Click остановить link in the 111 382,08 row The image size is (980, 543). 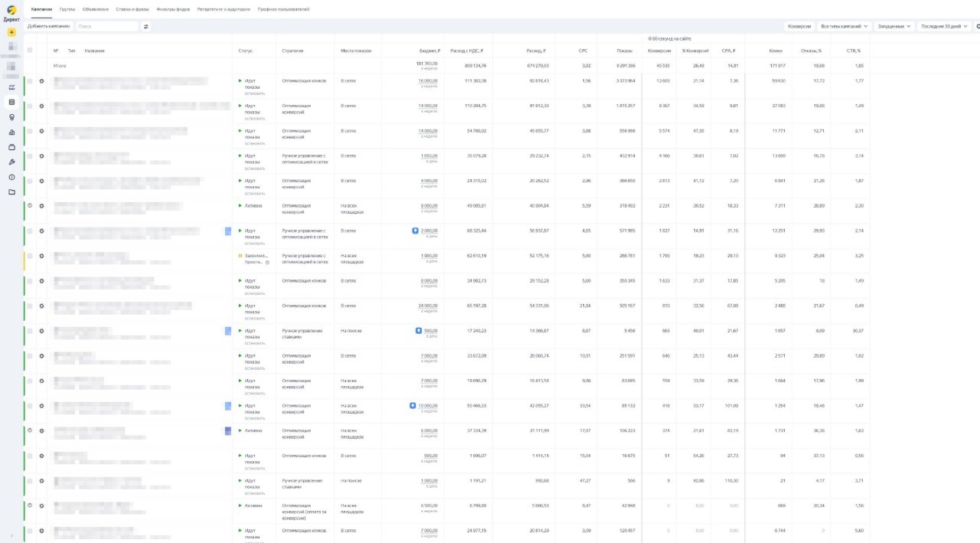tap(255, 93)
